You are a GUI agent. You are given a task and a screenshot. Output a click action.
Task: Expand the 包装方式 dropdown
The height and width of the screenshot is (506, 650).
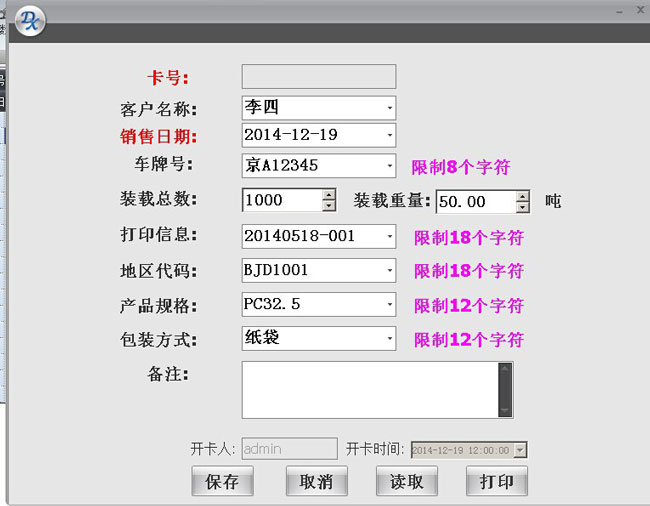coord(389,339)
